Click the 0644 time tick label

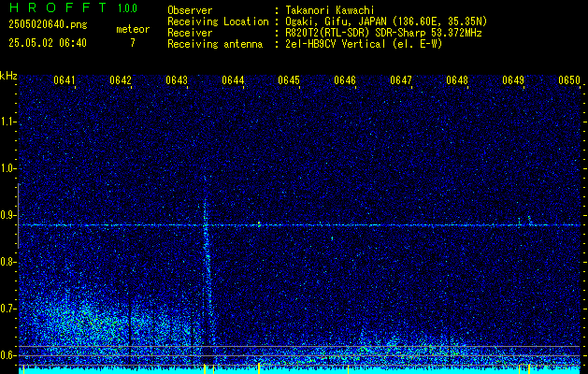pos(233,80)
